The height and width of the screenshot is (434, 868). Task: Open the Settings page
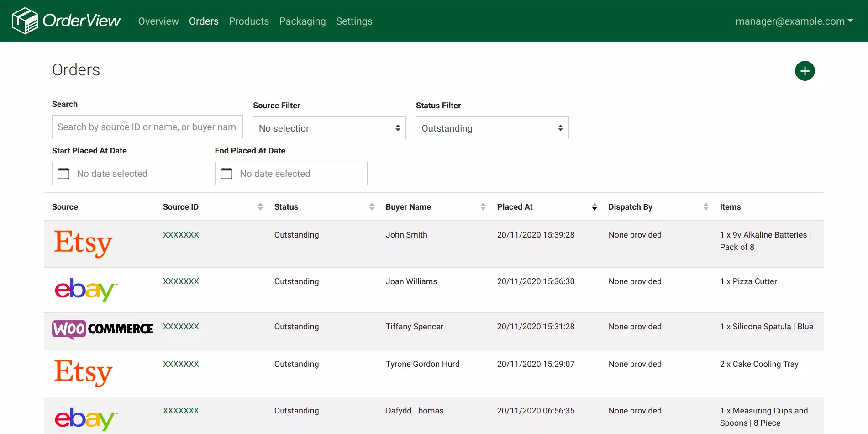tap(354, 21)
